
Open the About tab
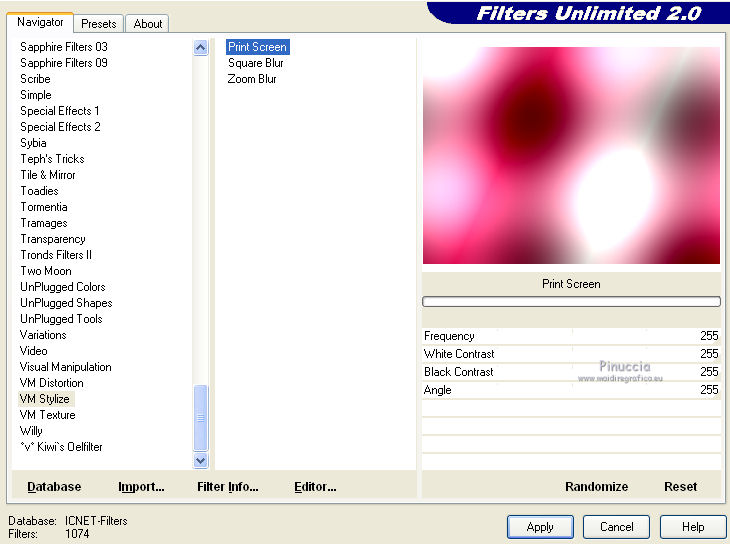148,24
